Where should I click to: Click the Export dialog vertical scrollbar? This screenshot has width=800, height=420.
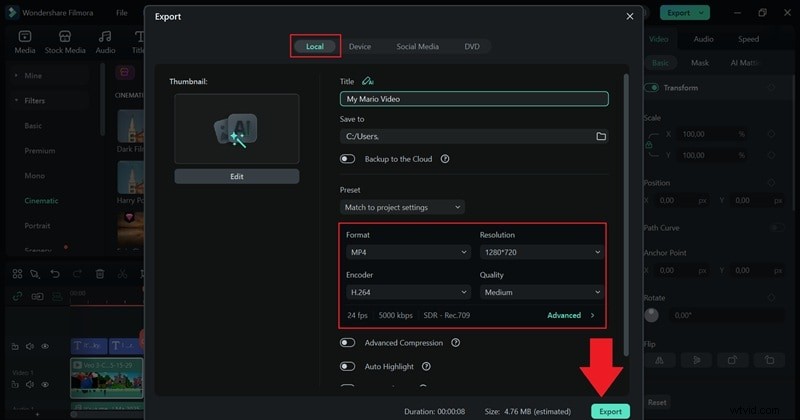626,214
